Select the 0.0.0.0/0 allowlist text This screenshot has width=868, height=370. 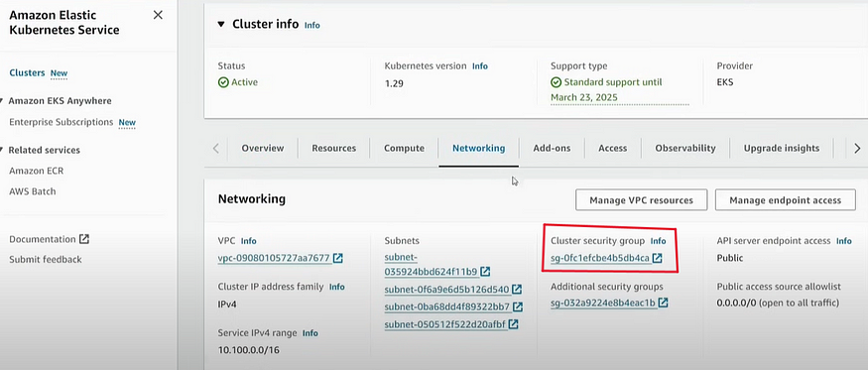pos(778,304)
